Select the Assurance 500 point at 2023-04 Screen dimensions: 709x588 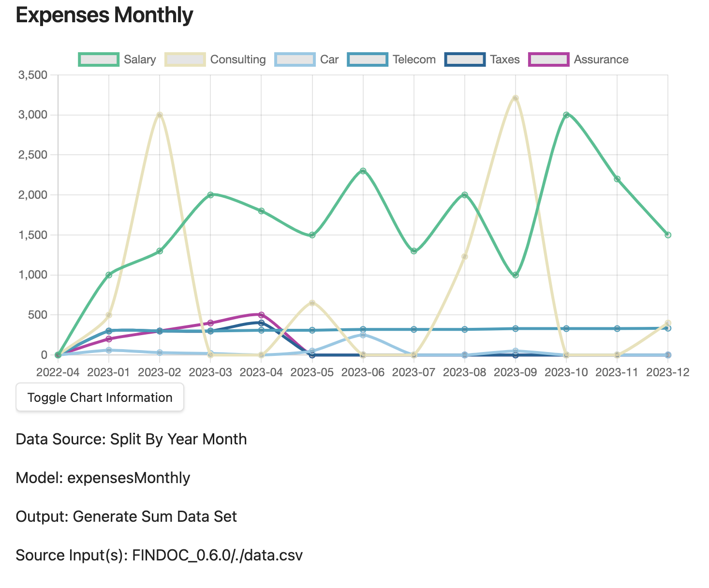click(x=261, y=315)
